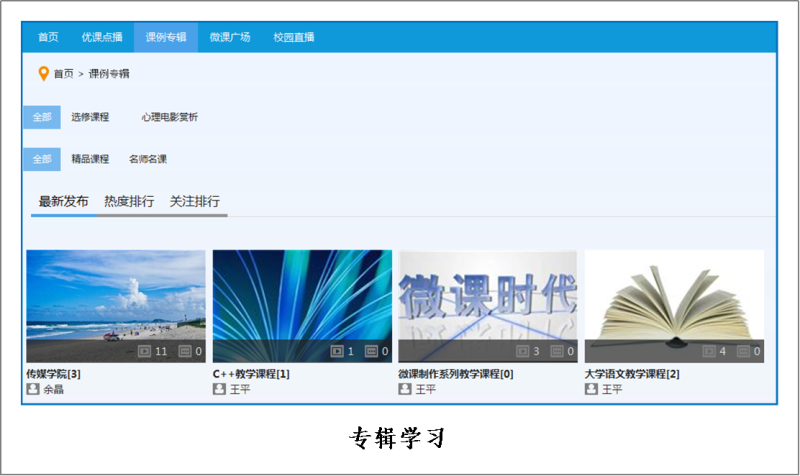Open the blue light-streak thumbnail of C++教学课程
Image resolution: width=800 pixels, height=476 pixels.
tap(302, 306)
